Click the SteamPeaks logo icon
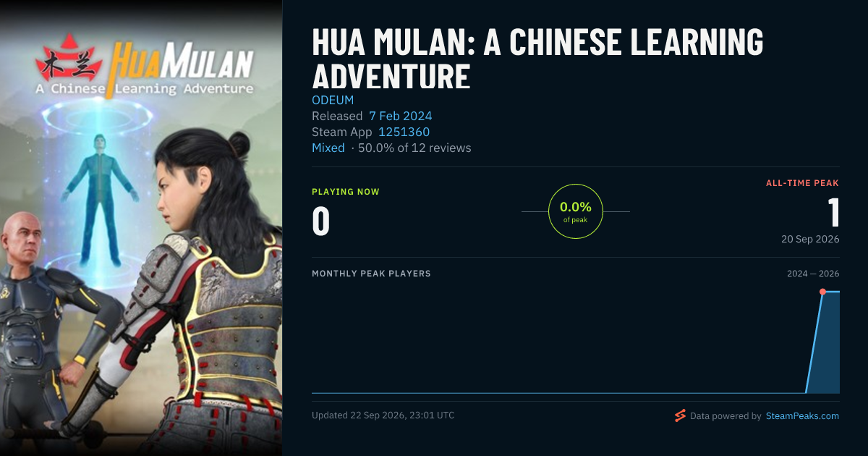868x456 pixels. tap(680, 415)
